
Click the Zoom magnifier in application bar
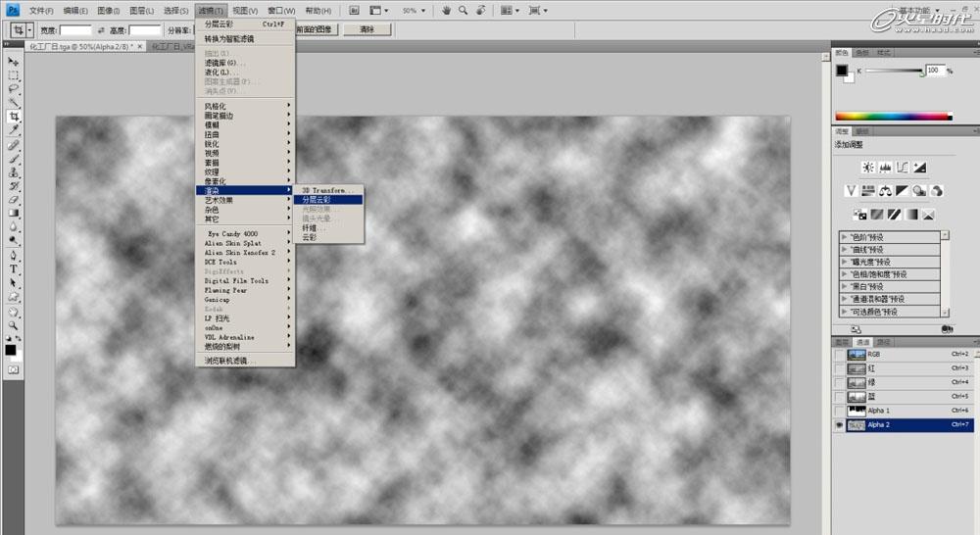coord(464,10)
